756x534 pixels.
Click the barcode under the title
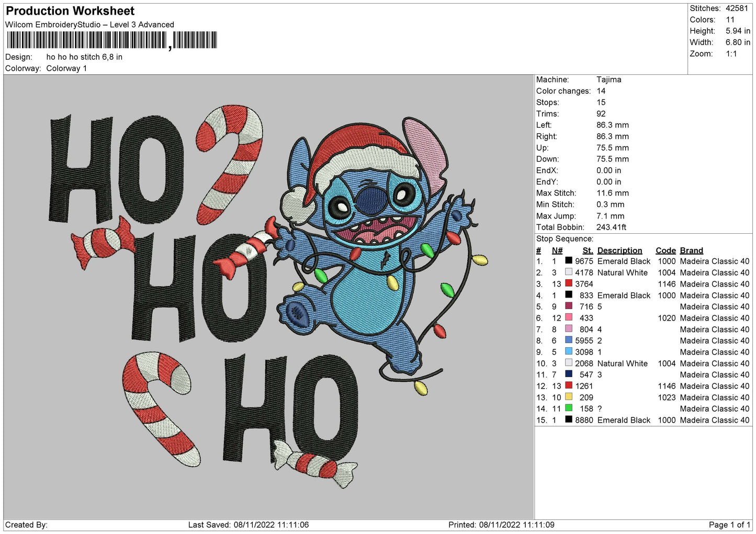[112, 40]
